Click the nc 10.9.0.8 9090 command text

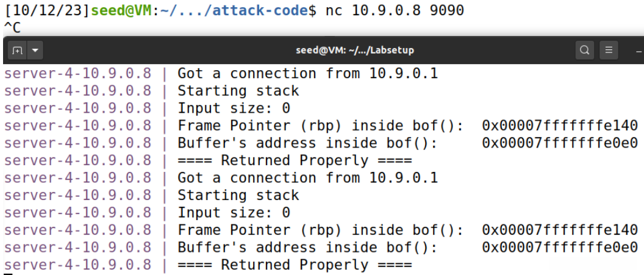tap(395, 12)
